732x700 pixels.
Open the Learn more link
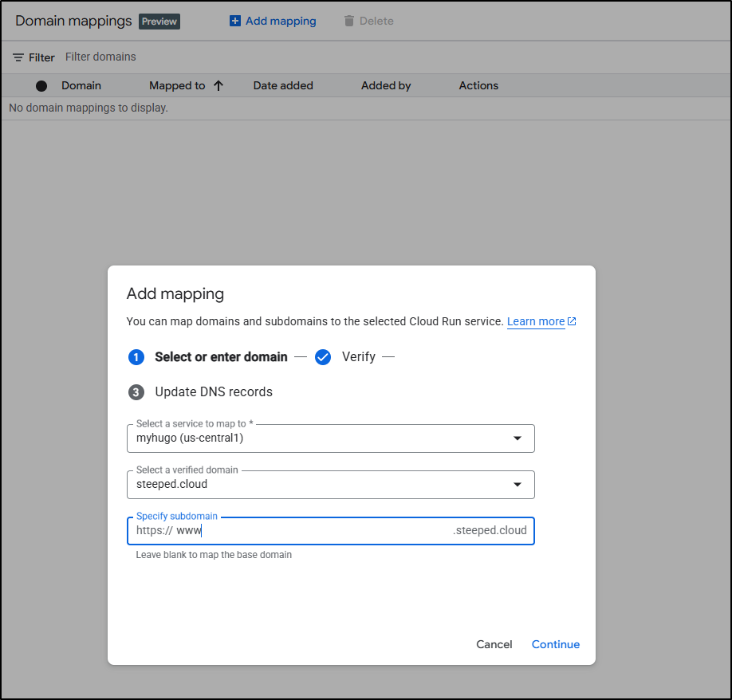click(x=535, y=321)
